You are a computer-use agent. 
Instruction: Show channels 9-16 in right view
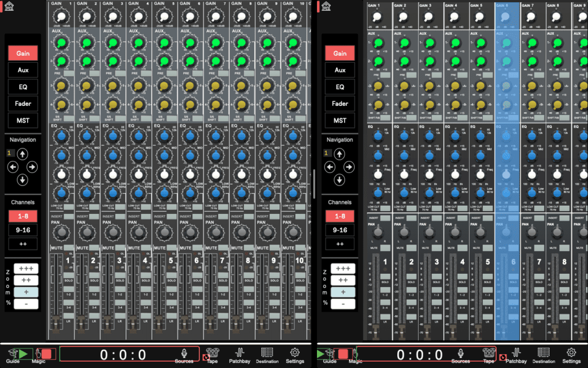pyautogui.click(x=340, y=230)
